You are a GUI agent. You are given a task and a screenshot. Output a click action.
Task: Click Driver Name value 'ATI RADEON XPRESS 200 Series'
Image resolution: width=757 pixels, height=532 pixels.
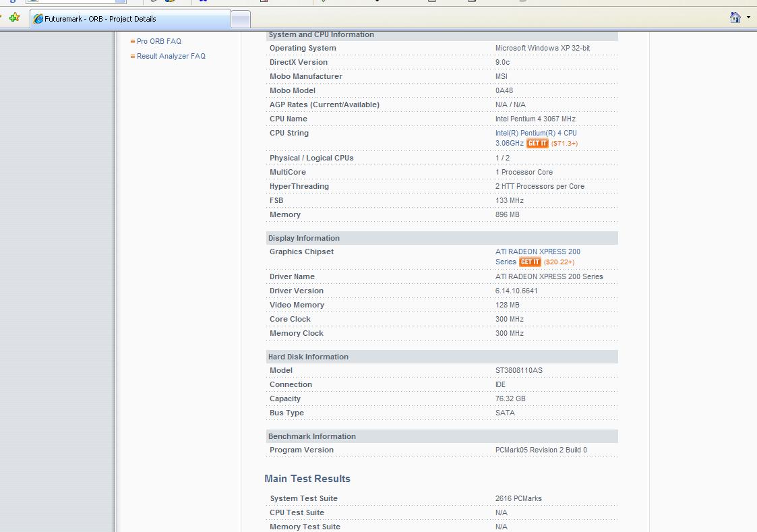(x=549, y=276)
